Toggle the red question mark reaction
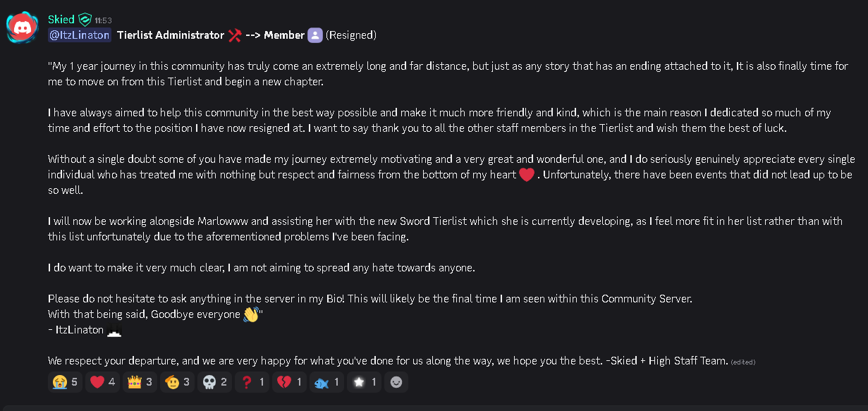868x411 pixels. (x=252, y=382)
